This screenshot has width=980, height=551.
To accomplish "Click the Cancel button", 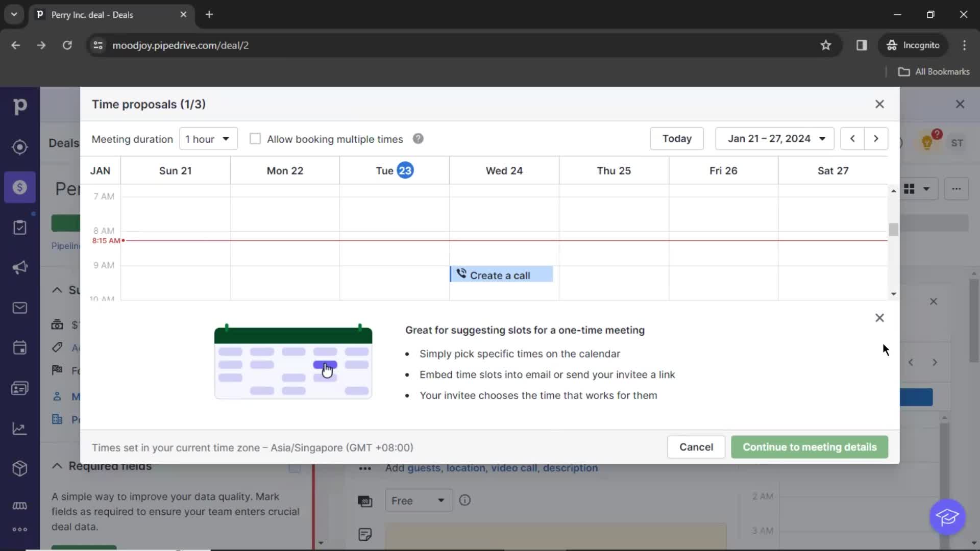I will point(696,447).
